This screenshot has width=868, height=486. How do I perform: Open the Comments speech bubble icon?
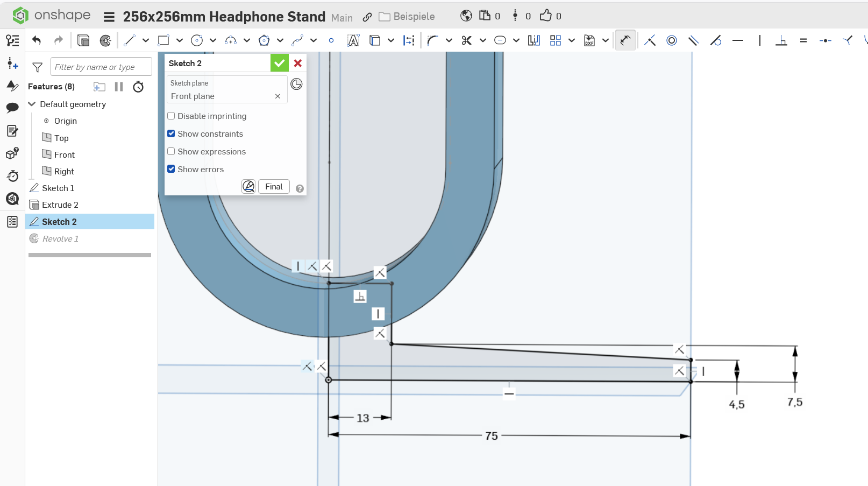[12, 108]
